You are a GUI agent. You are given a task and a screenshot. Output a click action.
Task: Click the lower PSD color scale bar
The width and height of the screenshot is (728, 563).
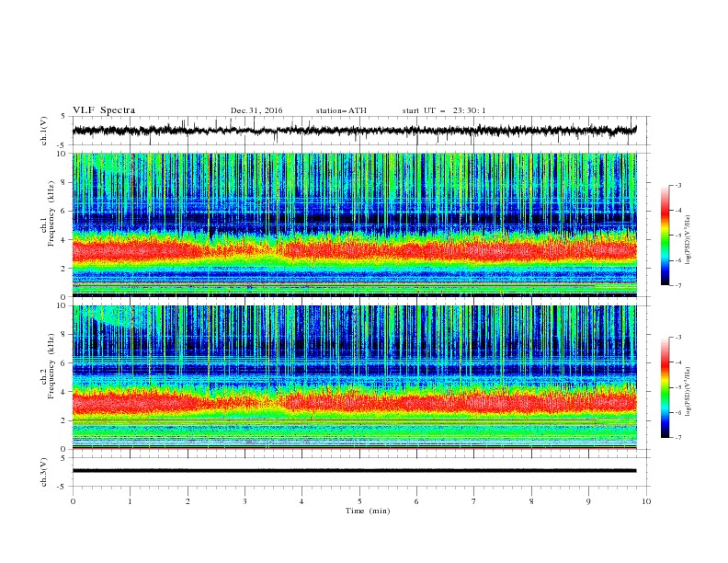pos(665,387)
